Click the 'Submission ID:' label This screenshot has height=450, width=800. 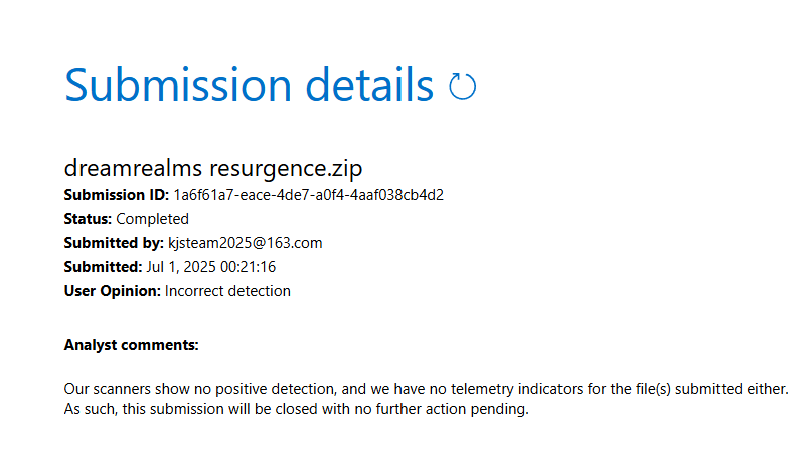[116, 194]
